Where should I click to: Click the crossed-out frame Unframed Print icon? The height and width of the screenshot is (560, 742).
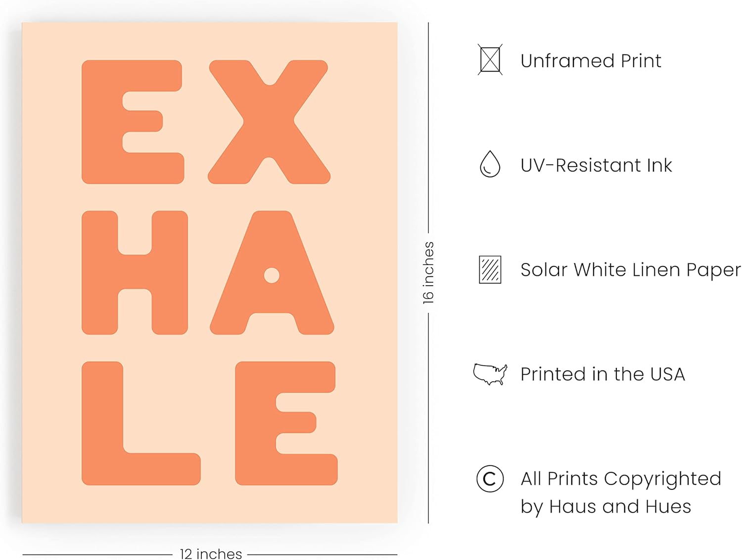pyautogui.click(x=490, y=60)
